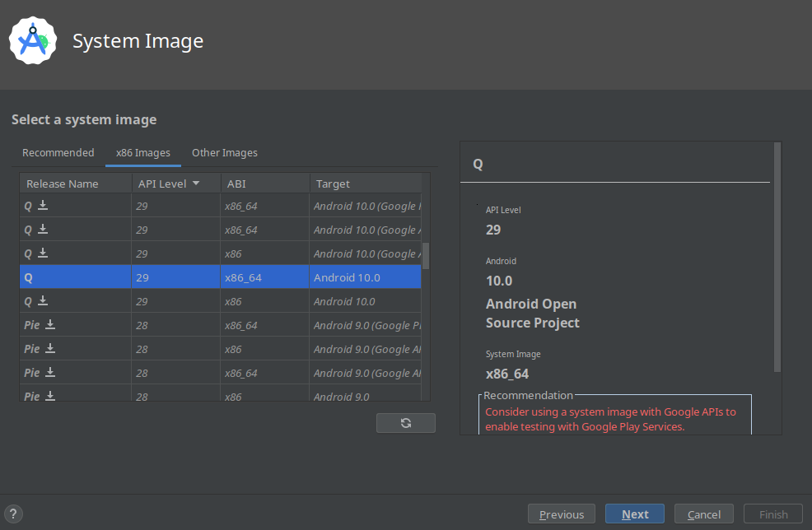Open the Other Images tab
Image resolution: width=812 pixels, height=530 pixels.
(224, 153)
